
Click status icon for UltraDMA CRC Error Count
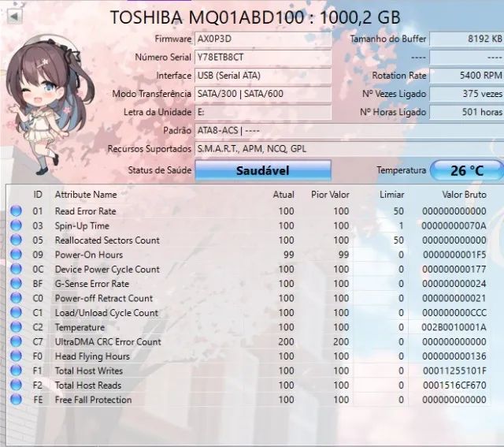tap(16, 341)
